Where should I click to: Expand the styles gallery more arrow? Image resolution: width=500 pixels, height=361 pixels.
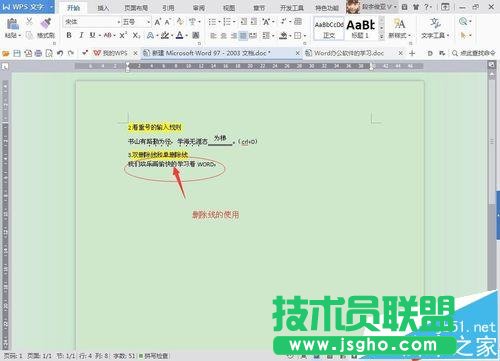pyautogui.click(x=382, y=37)
